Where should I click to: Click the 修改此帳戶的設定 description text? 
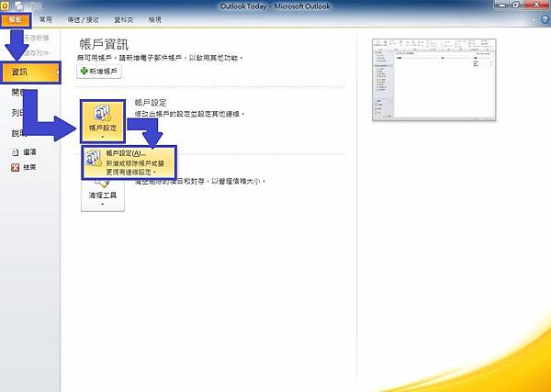click(x=189, y=114)
